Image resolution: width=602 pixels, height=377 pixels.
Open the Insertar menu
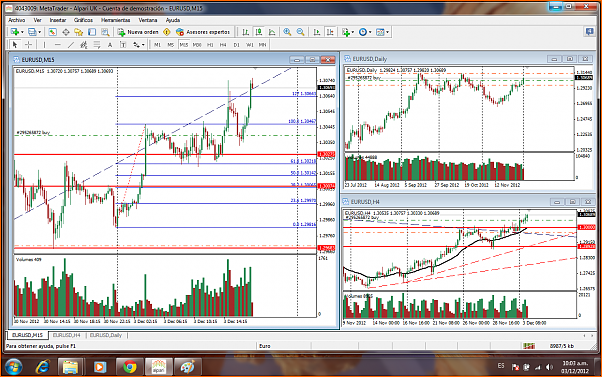pyautogui.click(x=58, y=20)
